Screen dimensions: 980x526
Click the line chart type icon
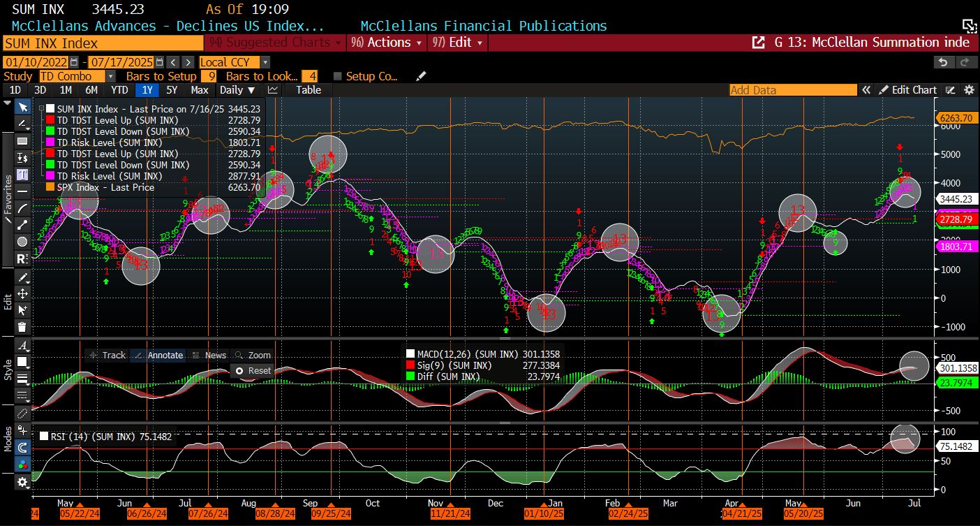click(273, 90)
